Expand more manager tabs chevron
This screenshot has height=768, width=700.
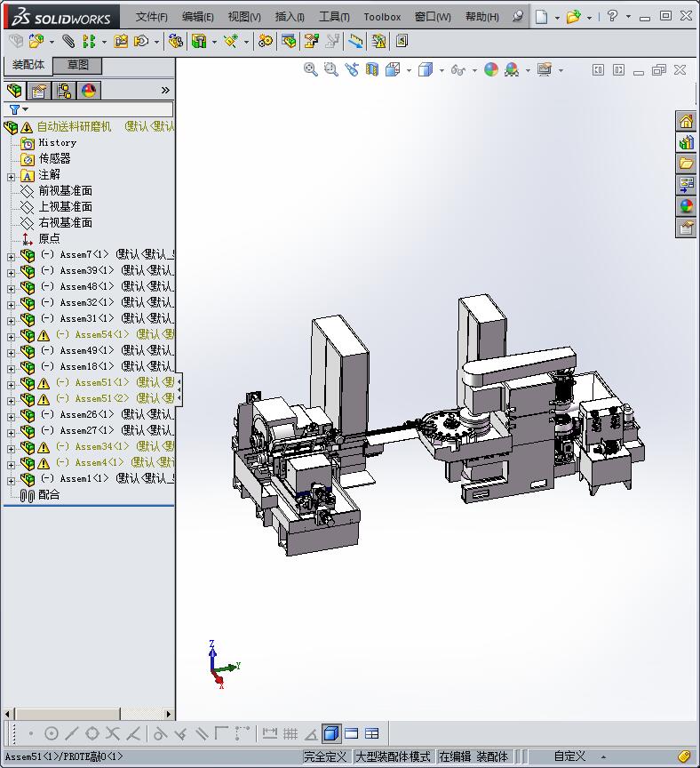click(165, 90)
